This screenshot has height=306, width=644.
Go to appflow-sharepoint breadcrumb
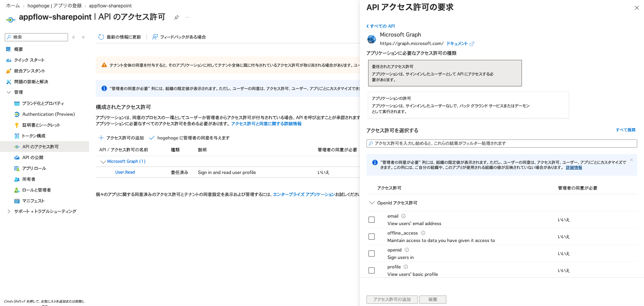[110, 6]
